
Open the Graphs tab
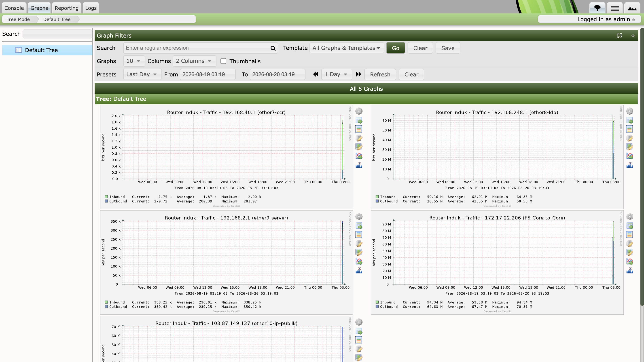coord(39,8)
